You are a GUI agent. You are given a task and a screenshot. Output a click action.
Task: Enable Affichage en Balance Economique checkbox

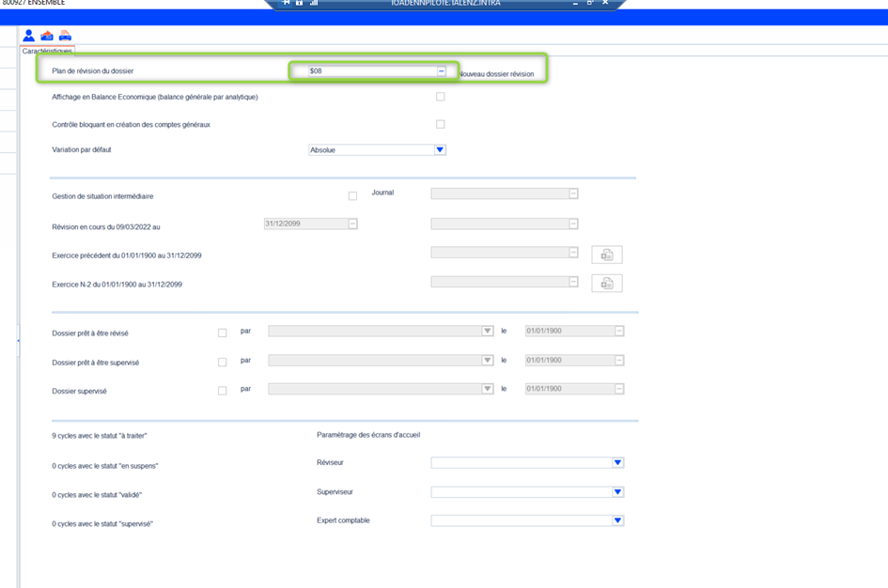click(441, 97)
